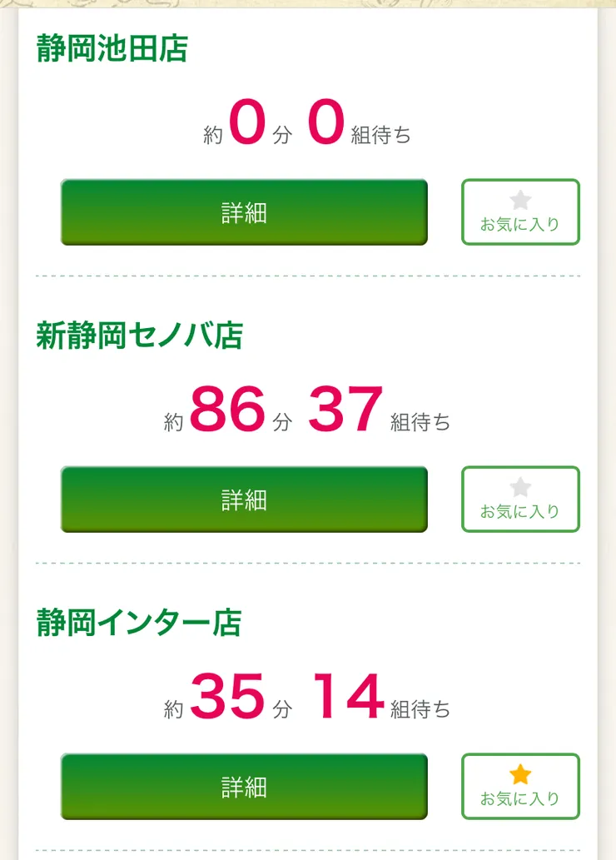Remove 静岡インター店 via its お気に入り label
The width and height of the screenshot is (616, 860).
coord(520,798)
